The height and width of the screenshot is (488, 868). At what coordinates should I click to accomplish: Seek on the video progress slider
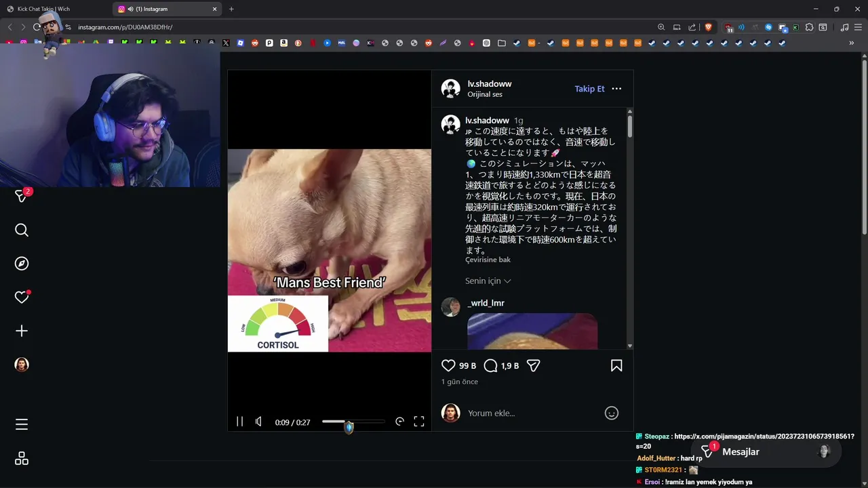(x=353, y=422)
